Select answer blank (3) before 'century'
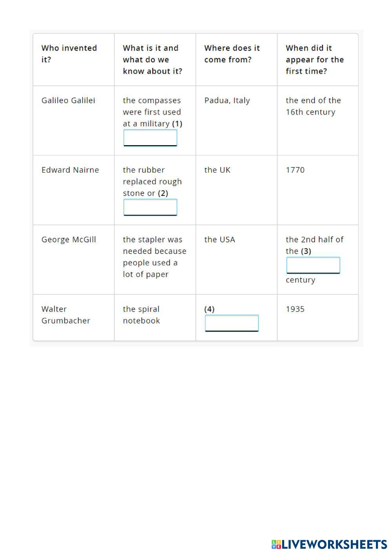392x554 pixels. pyautogui.click(x=313, y=265)
